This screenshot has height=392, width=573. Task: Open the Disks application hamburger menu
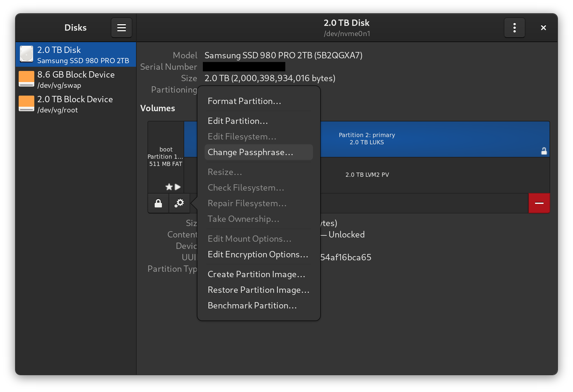[121, 27]
